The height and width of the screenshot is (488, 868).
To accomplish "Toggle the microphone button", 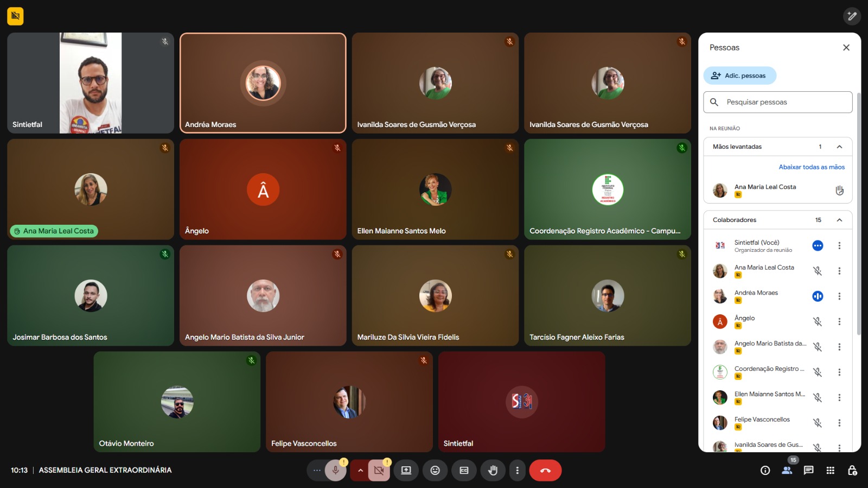I will tap(335, 471).
